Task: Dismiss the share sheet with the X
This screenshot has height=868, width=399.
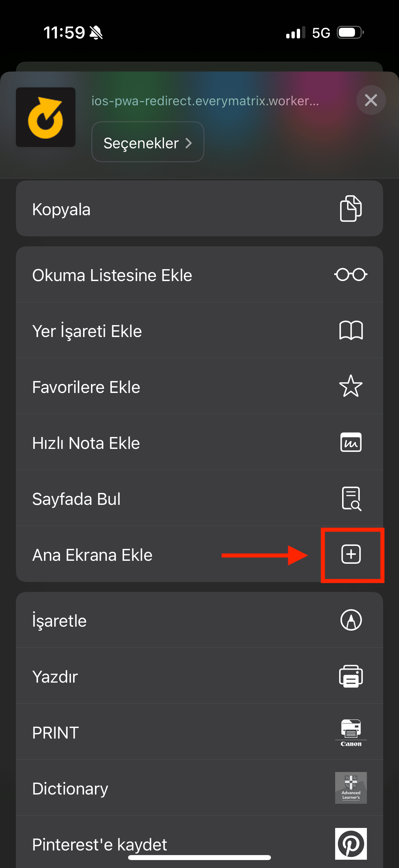Action: point(371,100)
